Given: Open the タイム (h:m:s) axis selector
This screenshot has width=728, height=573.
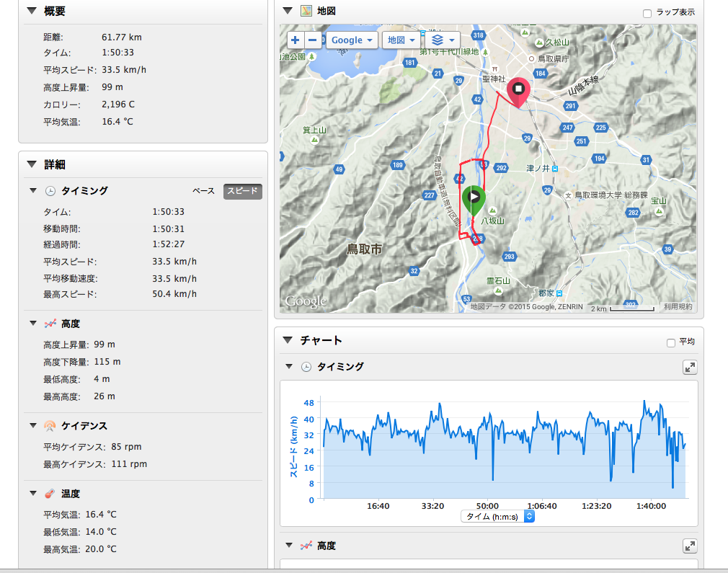Looking at the screenshot, I should (x=497, y=516).
